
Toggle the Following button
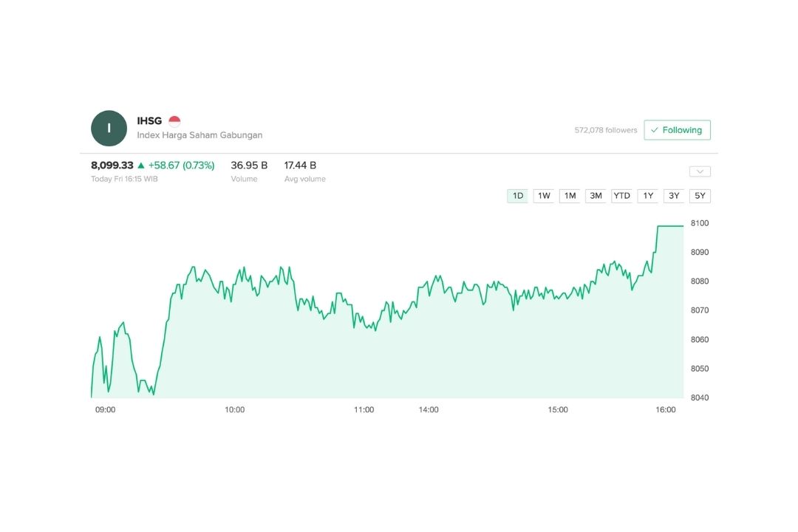[677, 130]
